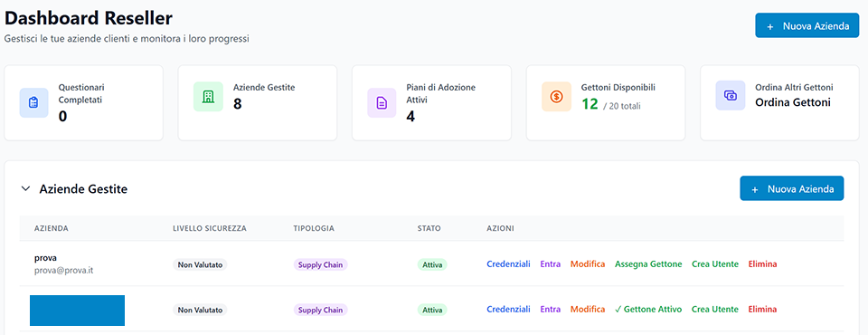The image size is (868, 335).
Task: Click the Gettoni Disponibili coin icon
Action: point(556,97)
